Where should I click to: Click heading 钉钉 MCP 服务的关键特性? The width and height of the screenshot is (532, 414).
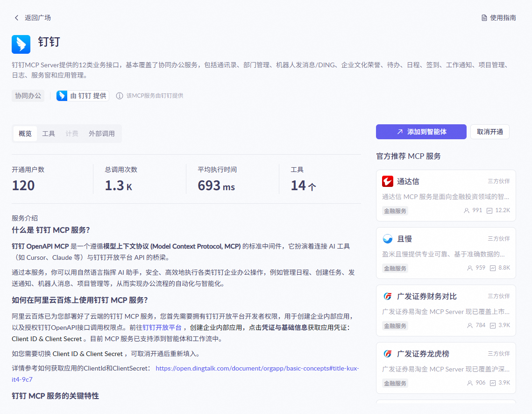[55, 396]
